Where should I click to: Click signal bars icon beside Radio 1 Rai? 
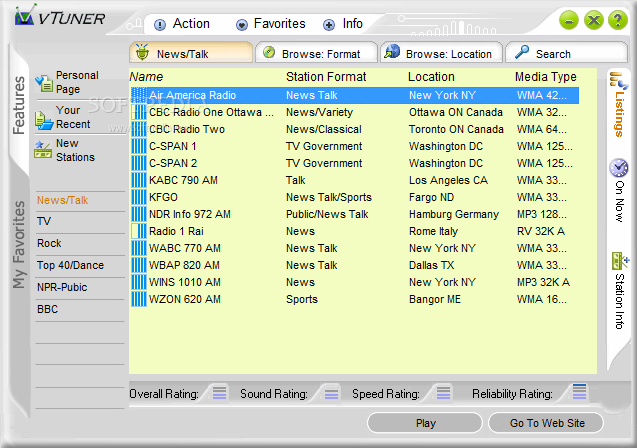click(139, 231)
